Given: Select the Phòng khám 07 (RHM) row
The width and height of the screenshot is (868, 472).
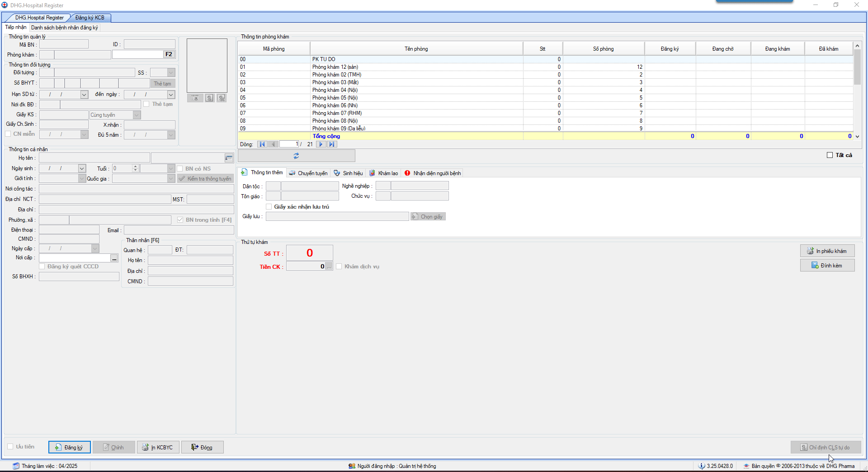Looking at the screenshot, I should pos(546,113).
